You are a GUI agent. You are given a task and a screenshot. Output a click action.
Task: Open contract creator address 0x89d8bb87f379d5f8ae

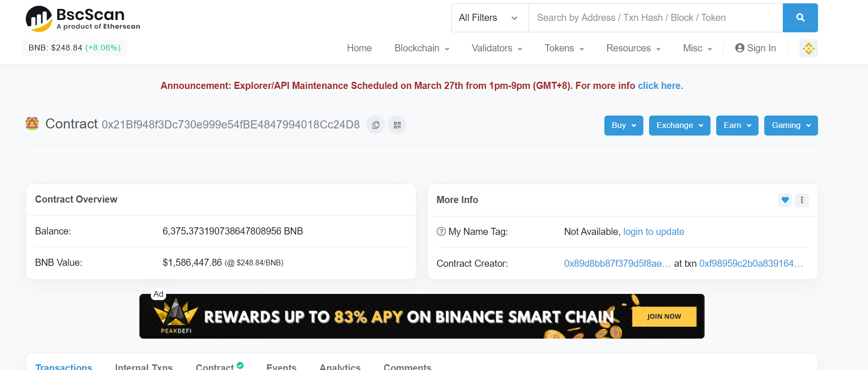pos(617,263)
